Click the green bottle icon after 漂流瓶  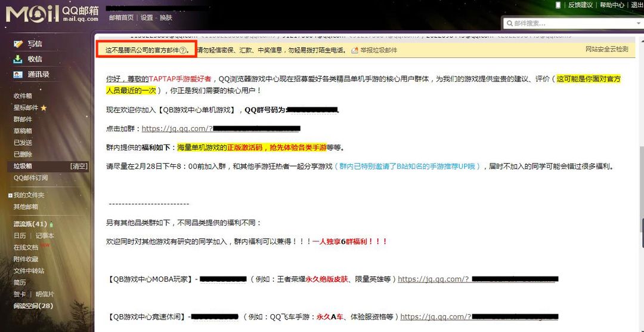point(51,225)
